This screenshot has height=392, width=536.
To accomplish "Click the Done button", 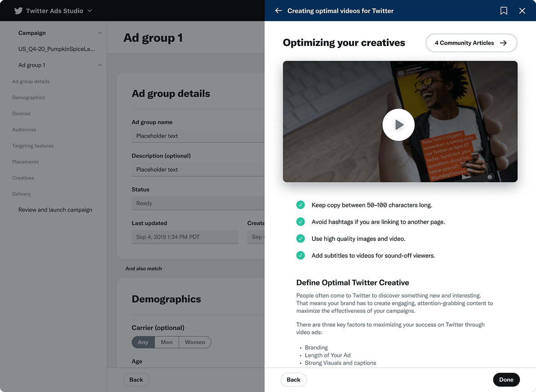I will tap(506, 379).
